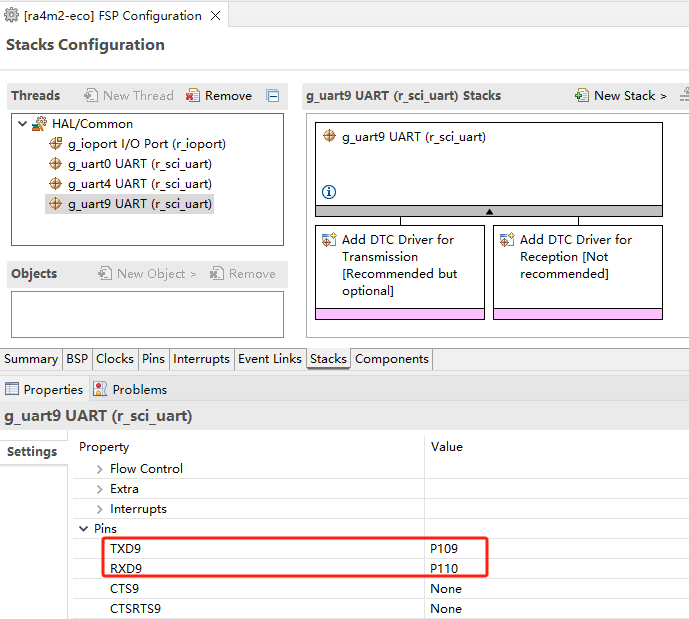
Task: Click the Remove button in Objects panel
Action: 243,274
